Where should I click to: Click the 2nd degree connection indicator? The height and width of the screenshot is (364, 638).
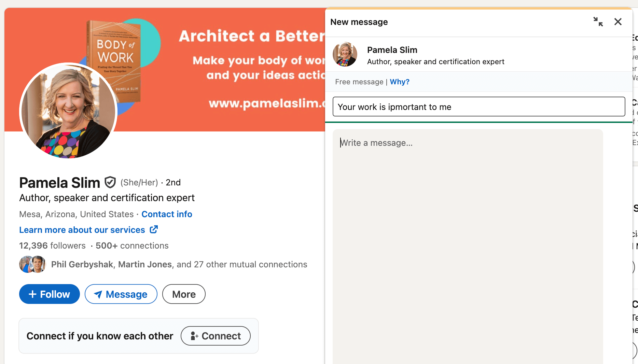(173, 183)
